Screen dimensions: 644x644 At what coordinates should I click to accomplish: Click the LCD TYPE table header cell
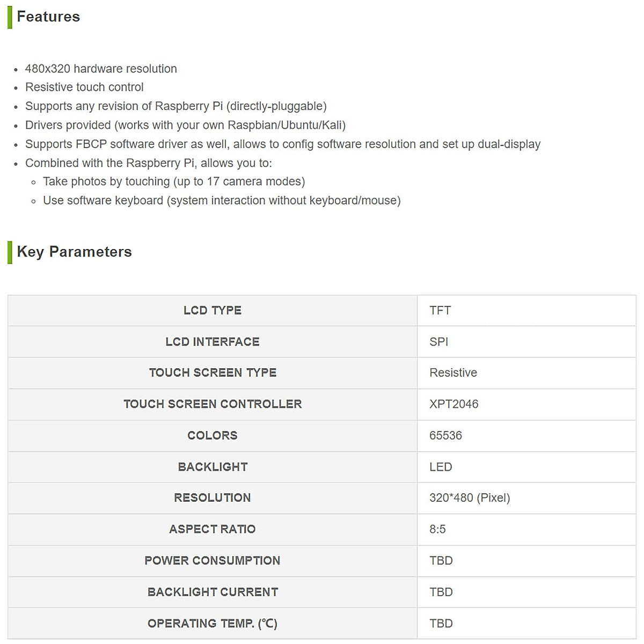[x=213, y=310]
